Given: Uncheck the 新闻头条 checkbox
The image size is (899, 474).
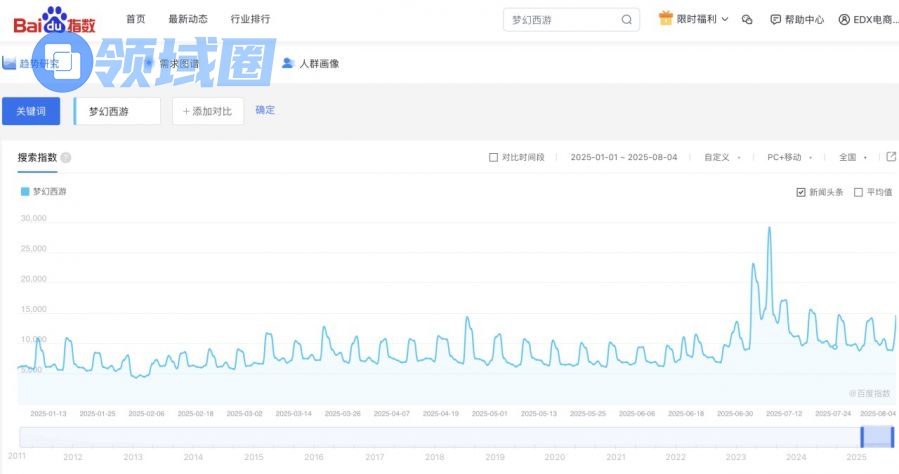Looking at the screenshot, I should click(x=801, y=192).
